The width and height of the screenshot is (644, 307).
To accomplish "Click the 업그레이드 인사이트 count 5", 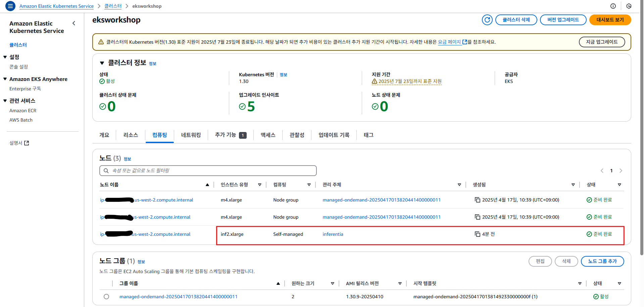I will pos(251,107).
